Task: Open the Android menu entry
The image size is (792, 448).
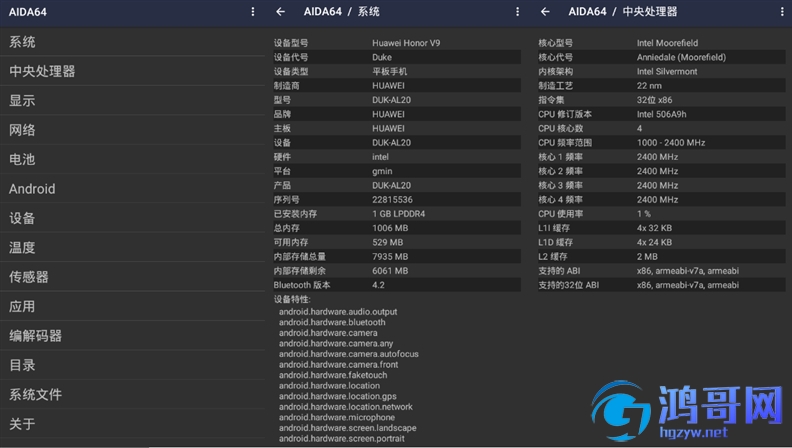Action: click(x=132, y=189)
